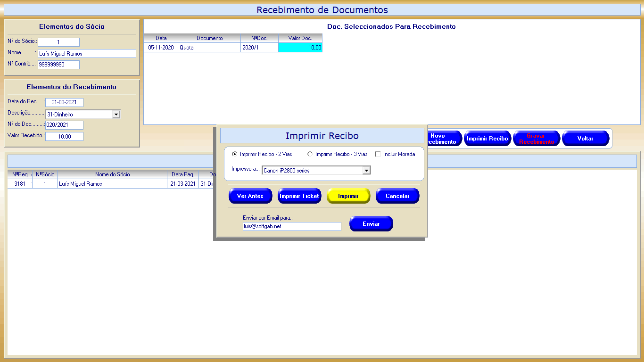Select Imprimir Recibo - 3 Vias option

(310, 154)
